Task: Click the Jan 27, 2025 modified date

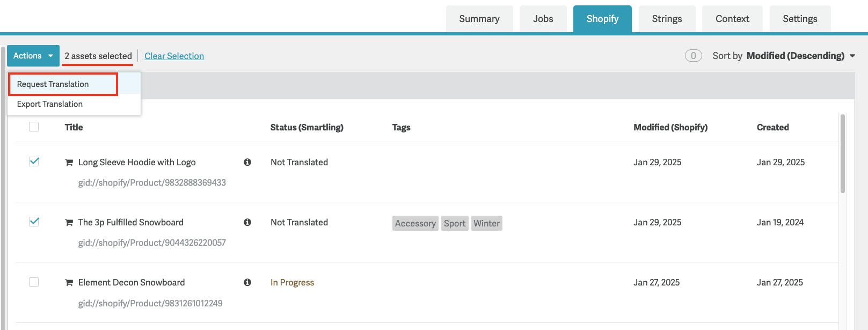Action: pos(657,282)
